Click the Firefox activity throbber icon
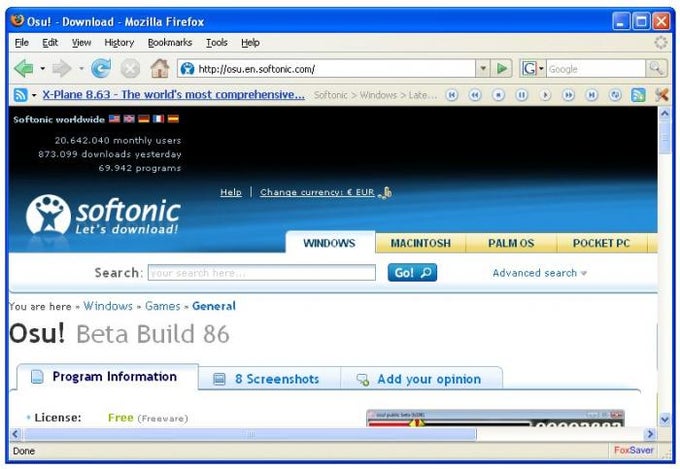The image size is (680, 469). (x=660, y=43)
